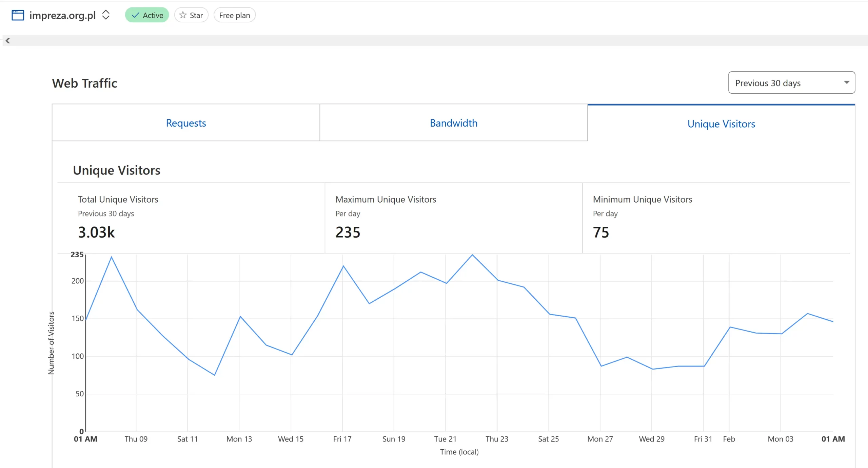
Task: Click the website window icon beside impreza.org.pl
Action: pos(18,15)
